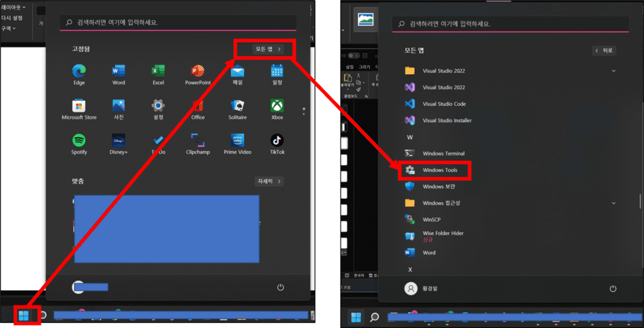Click the picture thumbnail in background window
This screenshot has height=328, width=644.
point(365,20)
